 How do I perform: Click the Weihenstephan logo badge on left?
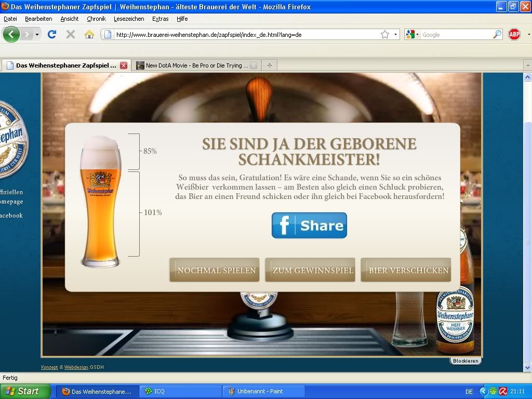tap(13, 140)
